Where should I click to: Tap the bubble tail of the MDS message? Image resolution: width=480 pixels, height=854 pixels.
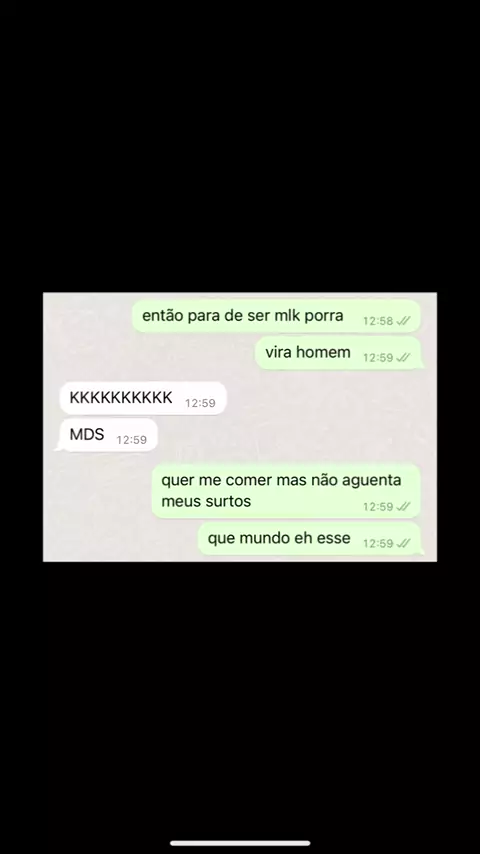pos(58,448)
